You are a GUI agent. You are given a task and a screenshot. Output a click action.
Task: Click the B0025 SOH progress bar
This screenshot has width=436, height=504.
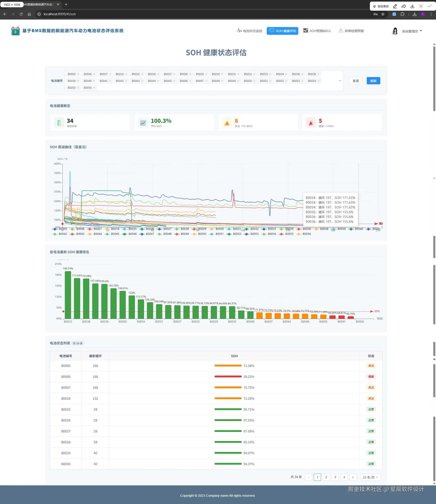tap(228, 409)
